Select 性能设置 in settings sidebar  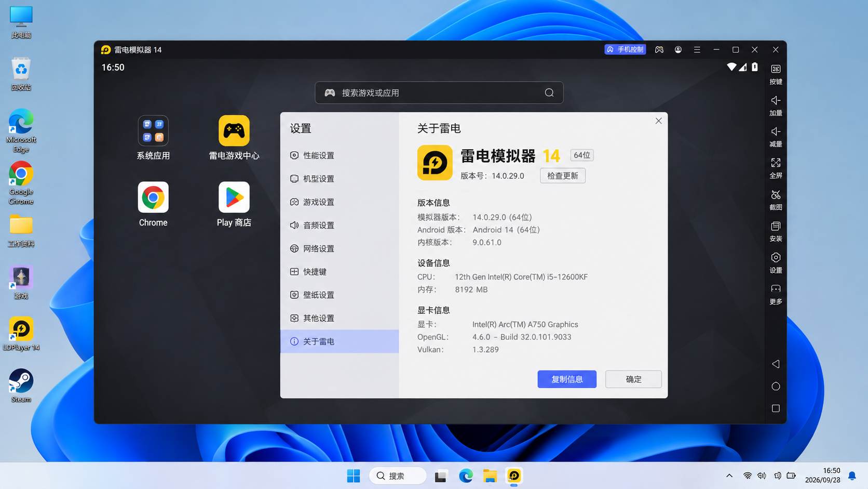(x=340, y=155)
